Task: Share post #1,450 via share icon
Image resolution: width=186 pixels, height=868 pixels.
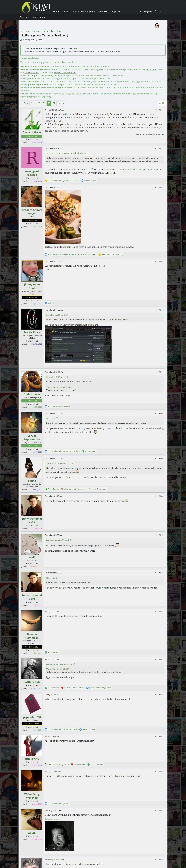Action: click(x=156, y=535)
